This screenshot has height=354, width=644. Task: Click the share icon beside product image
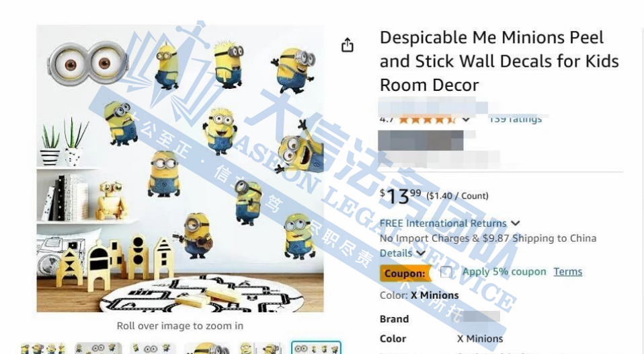348,45
